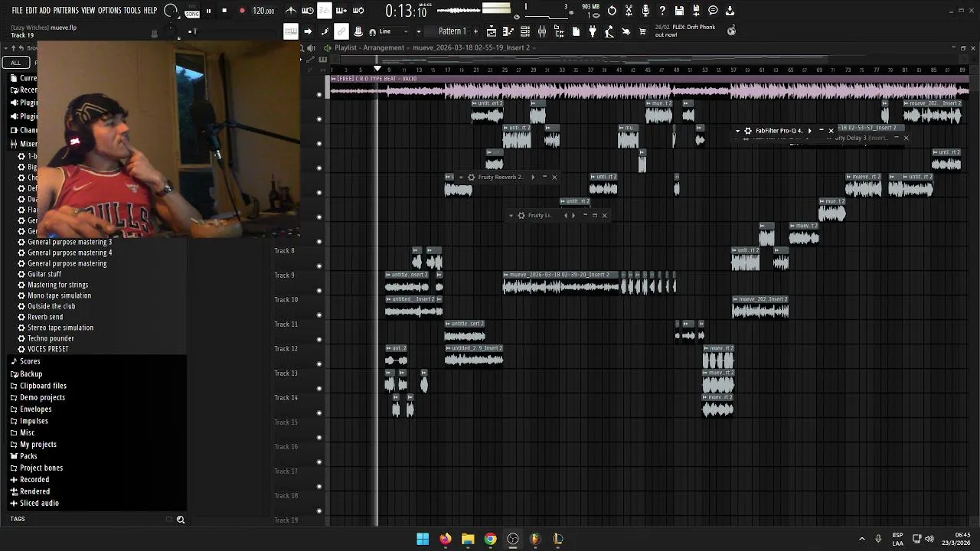Image resolution: width=980 pixels, height=551 pixels.
Task: Open the FILE menu
Action: click(17, 11)
